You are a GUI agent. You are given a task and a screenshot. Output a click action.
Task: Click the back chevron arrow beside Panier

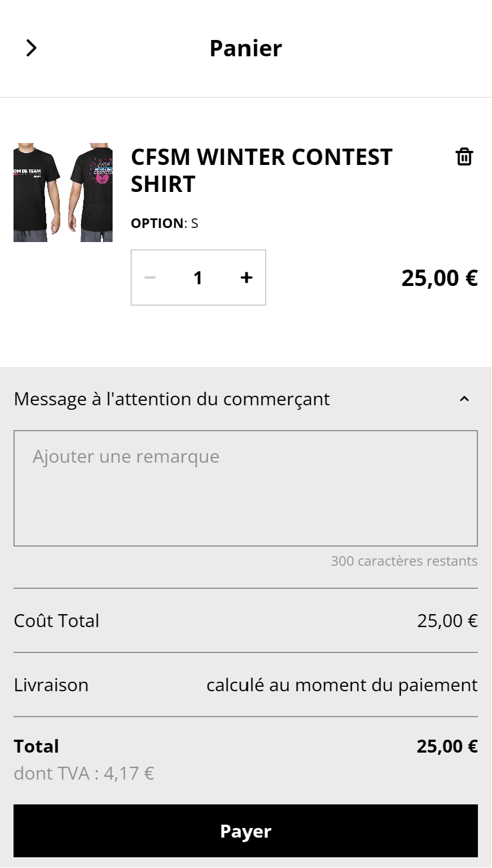click(x=32, y=48)
